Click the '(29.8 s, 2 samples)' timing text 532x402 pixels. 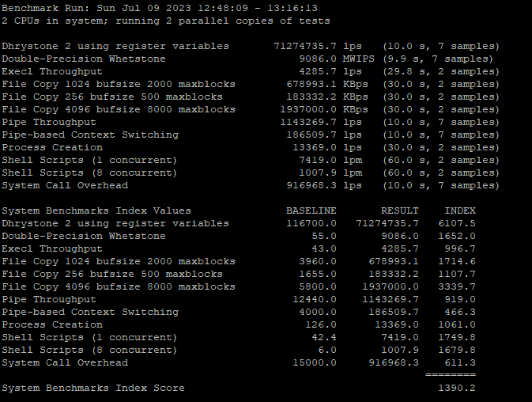point(441,72)
